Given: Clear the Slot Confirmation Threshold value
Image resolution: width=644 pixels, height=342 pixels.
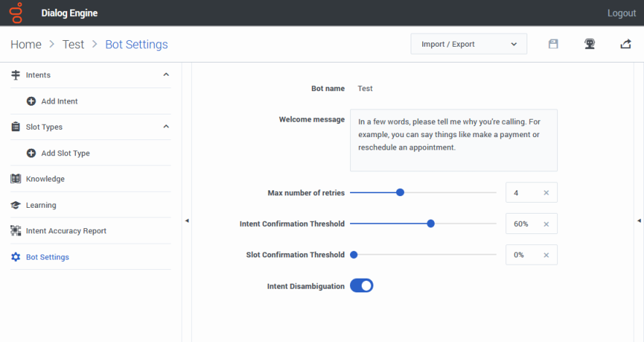Looking at the screenshot, I should 546,255.
